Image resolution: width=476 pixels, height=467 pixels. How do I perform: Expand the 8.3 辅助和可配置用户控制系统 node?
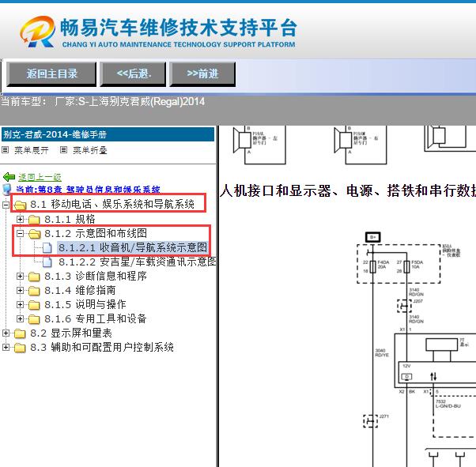(6, 348)
